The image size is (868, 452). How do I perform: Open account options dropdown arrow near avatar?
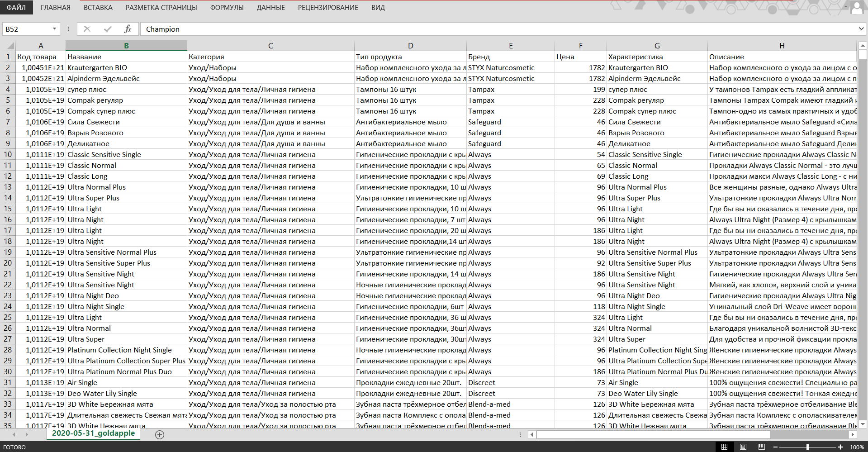(x=845, y=7)
